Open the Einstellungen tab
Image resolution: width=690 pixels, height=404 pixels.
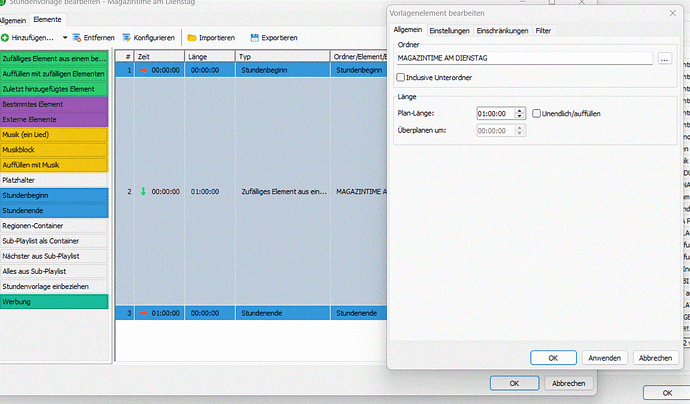(449, 31)
